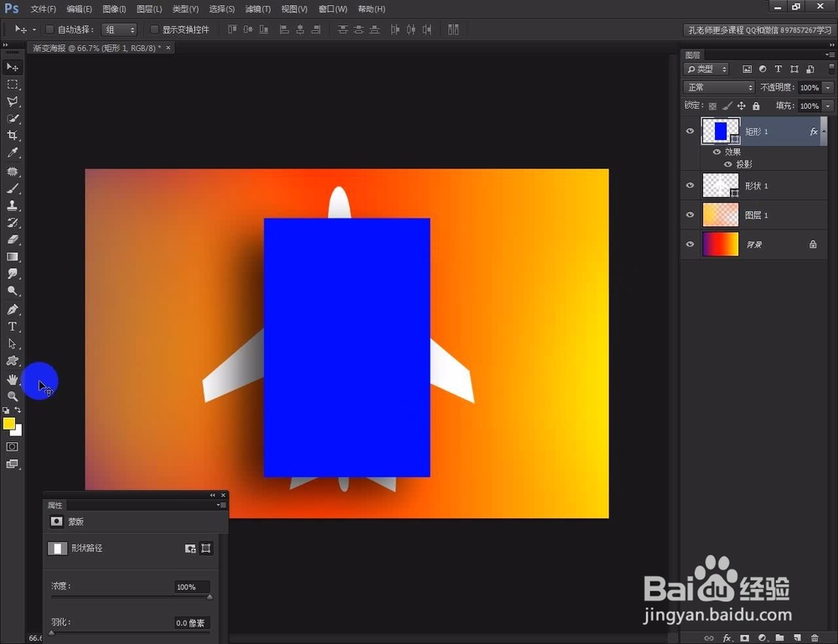This screenshot has width=838, height=644.
Task: Select the Eraser tool
Action: [12, 240]
